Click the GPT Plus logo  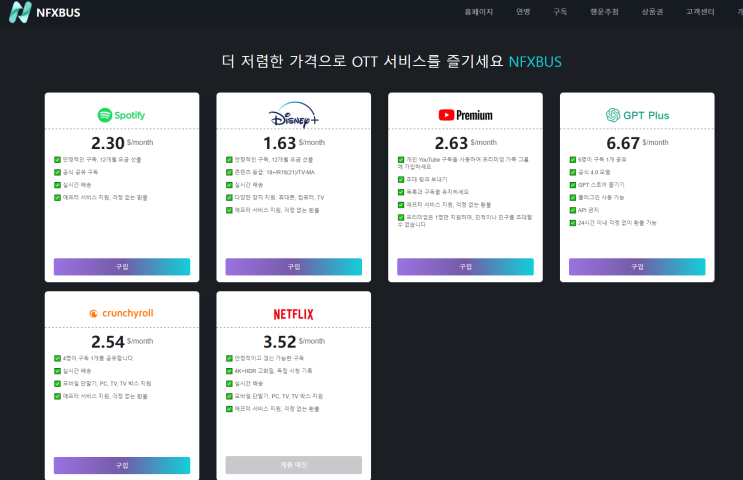point(637,115)
